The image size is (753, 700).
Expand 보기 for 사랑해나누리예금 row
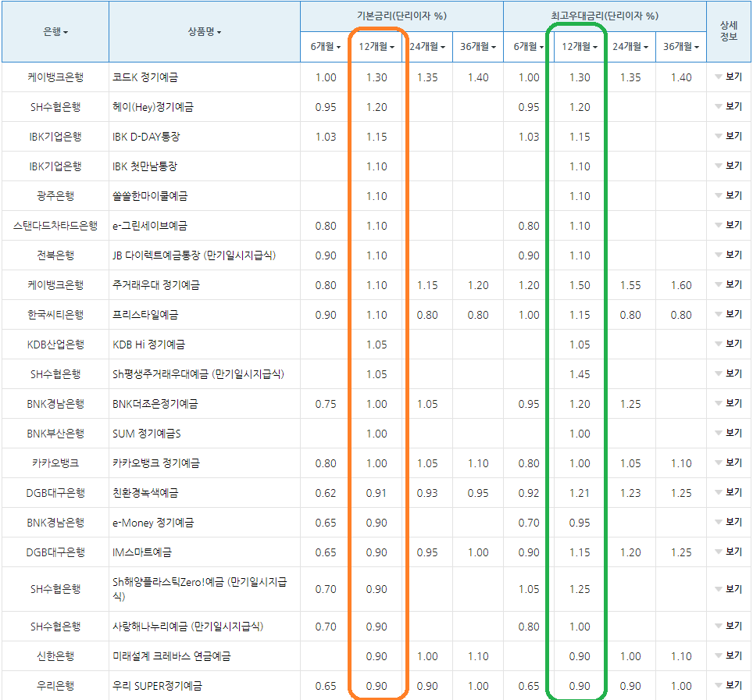pyautogui.click(x=729, y=626)
